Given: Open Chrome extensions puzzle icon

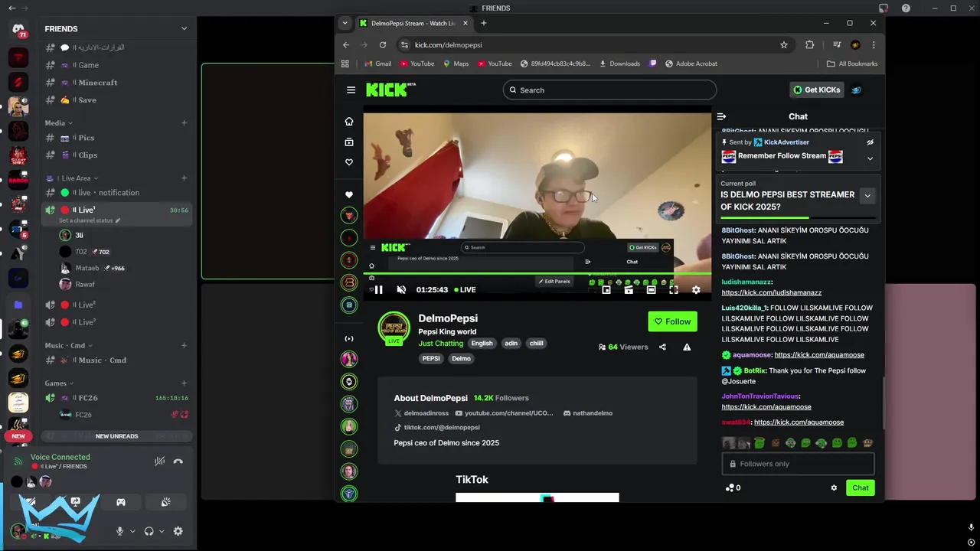Looking at the screenshot, I should pos(809,45).
